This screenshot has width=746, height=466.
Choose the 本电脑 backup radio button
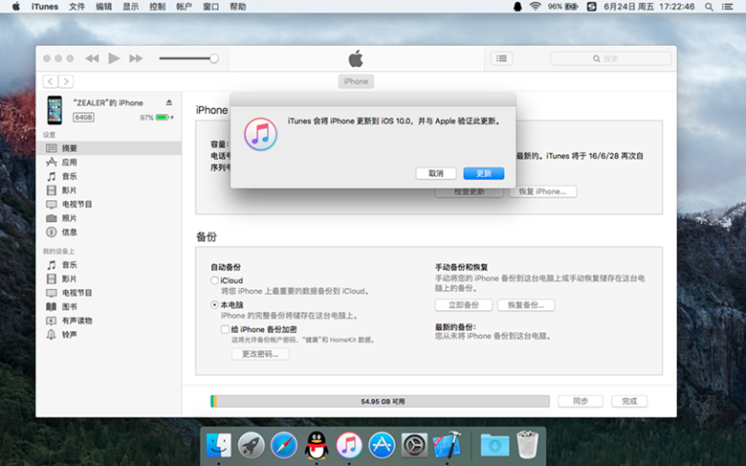click(x=215, y=305)
